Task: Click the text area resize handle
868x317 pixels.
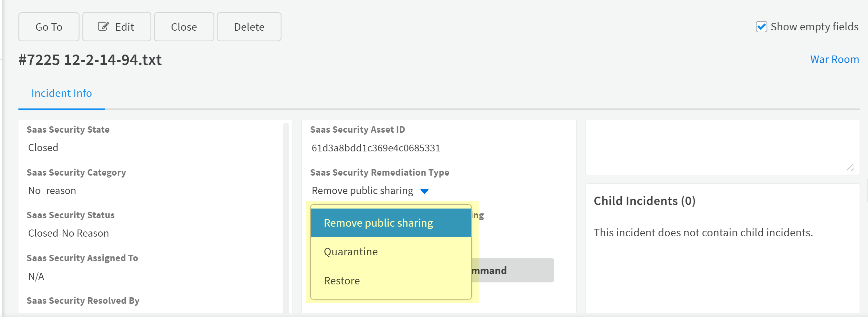Action: [850, 168]
